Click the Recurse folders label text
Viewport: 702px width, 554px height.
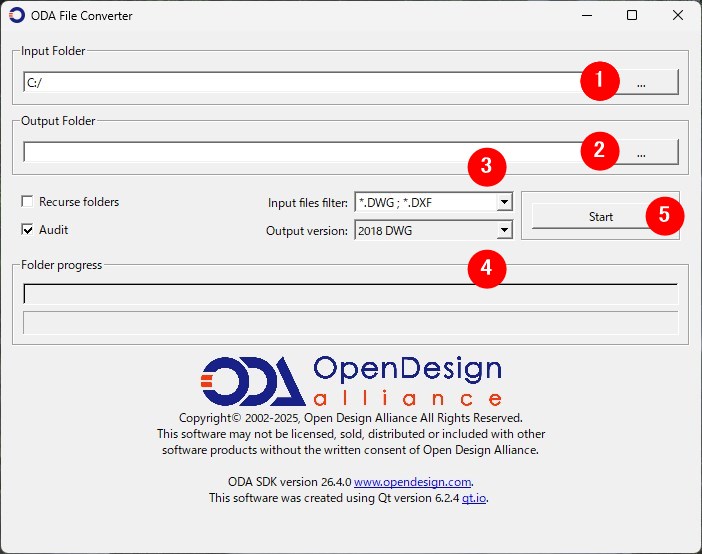(x=79, y=202)
